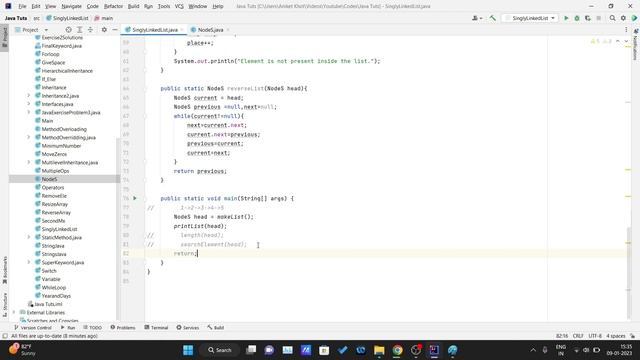The height and width of the screenshot is (360, 640).
Task: Open Windows Start menu on taskbar
Action: pos(188,350)
